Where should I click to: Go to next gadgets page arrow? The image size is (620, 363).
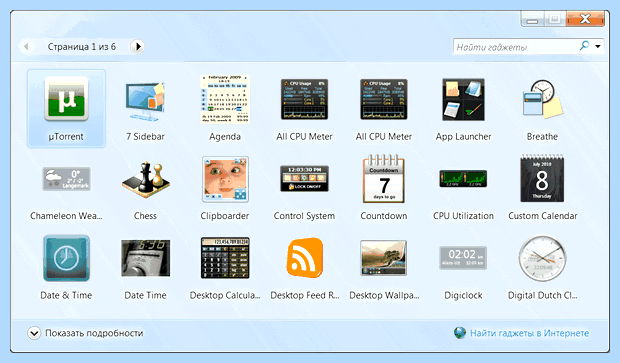137,47
